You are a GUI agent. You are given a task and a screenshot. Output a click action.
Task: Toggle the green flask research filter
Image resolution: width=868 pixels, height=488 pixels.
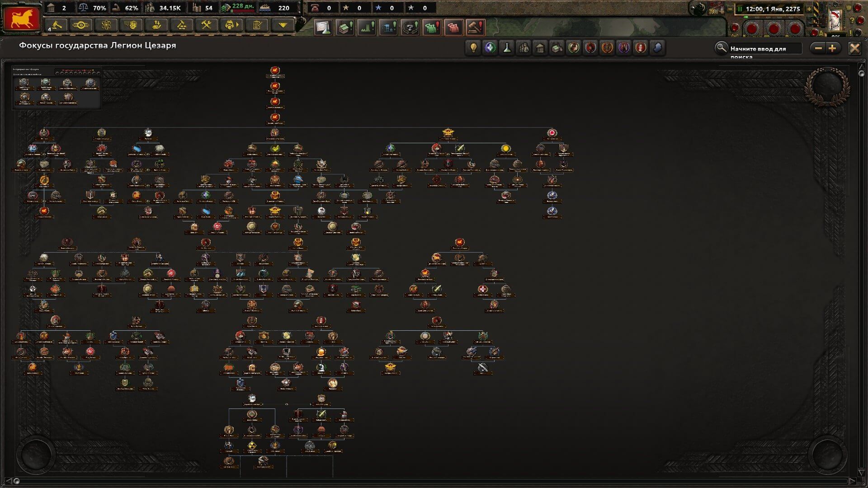point(507,47)
